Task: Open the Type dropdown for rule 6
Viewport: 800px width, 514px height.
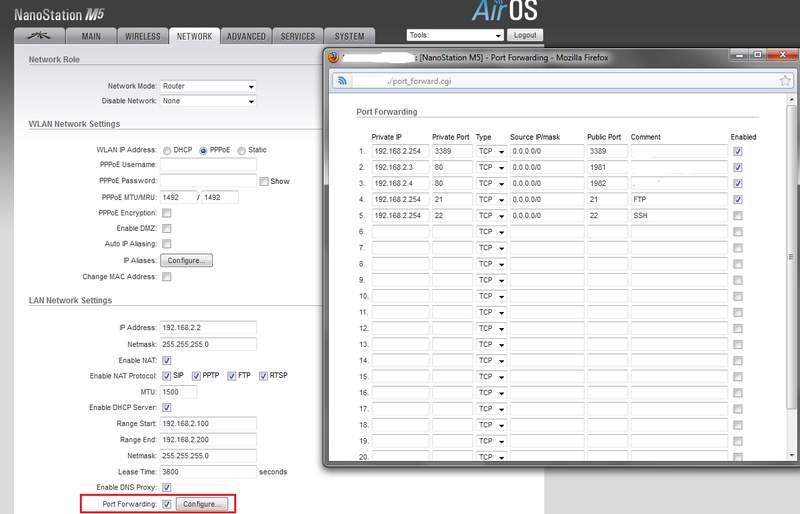Action: coord(492,232)
